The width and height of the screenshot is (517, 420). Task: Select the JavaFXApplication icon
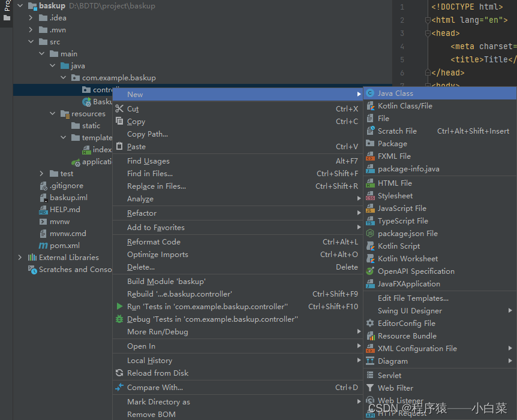click(370, 284)
